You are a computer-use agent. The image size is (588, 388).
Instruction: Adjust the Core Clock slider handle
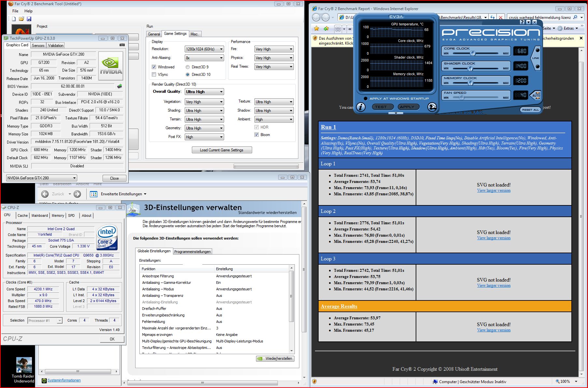pyautogui.click(x=473, y=53)
